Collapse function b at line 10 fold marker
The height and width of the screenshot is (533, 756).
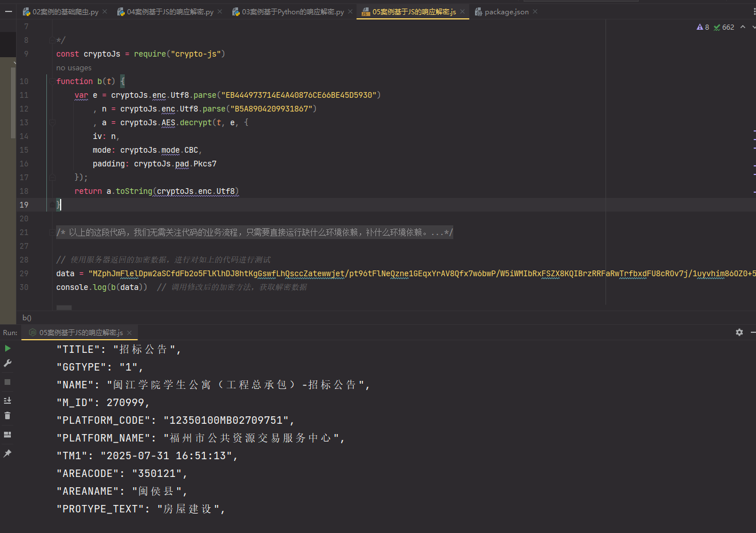tap(52, 81)
